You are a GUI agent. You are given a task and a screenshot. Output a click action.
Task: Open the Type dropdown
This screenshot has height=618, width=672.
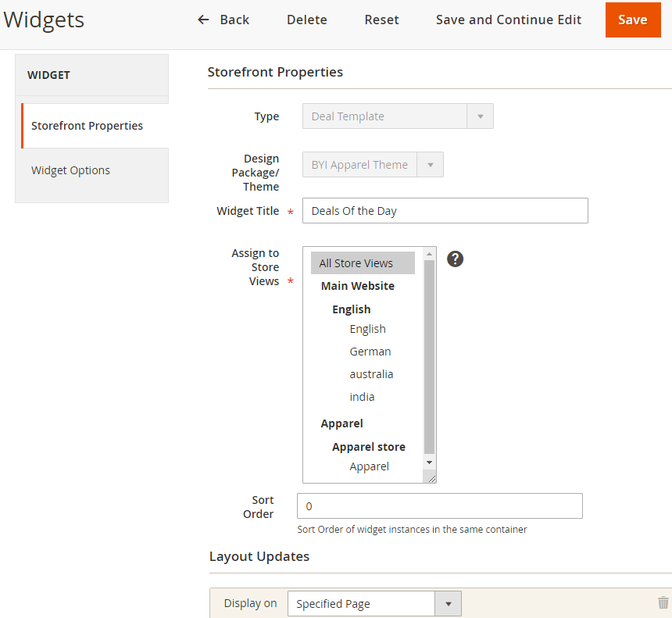click(398, 116)
